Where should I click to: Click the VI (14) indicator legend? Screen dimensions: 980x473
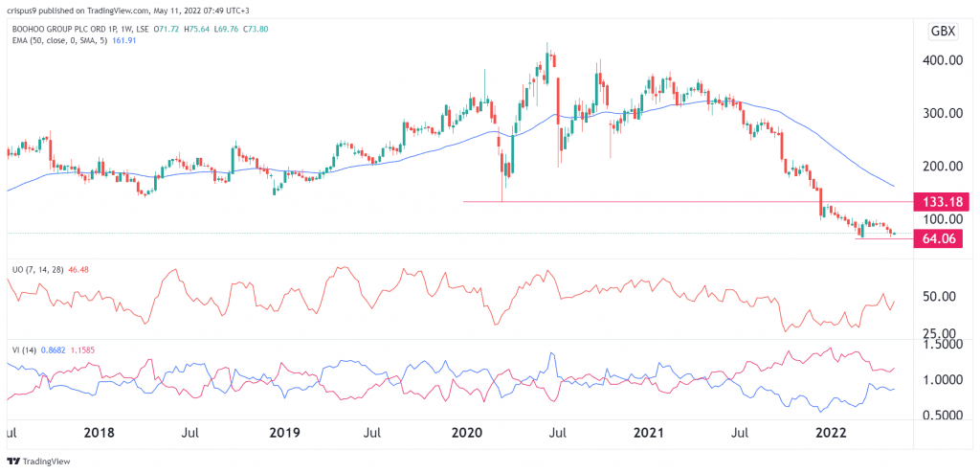(x=24, y=350)
